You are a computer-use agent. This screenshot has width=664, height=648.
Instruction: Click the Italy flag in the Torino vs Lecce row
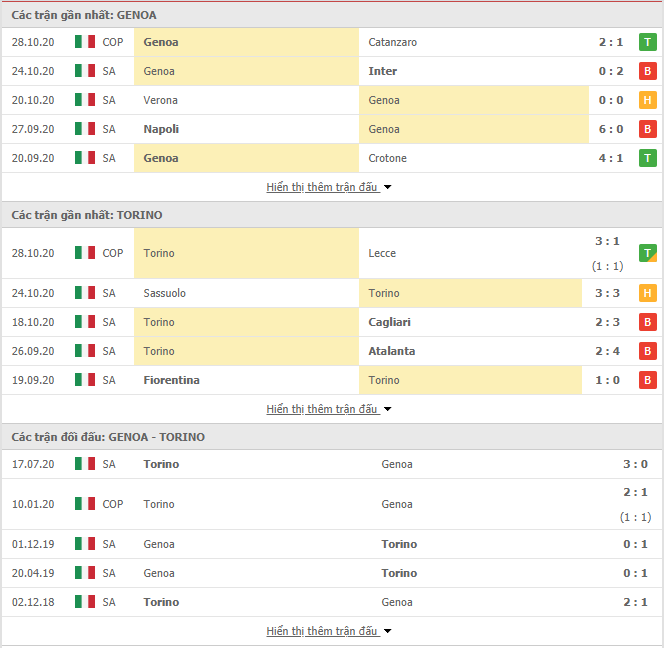click(x=85, y=253)
